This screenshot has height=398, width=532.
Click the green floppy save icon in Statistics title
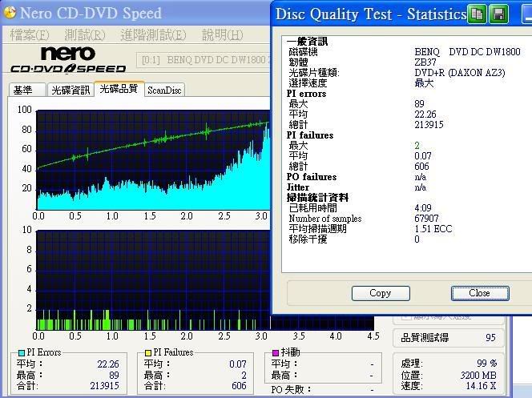point(498,14)
